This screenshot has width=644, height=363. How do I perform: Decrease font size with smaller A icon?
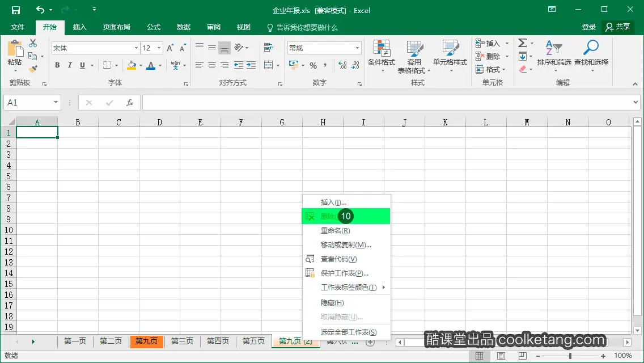pyautogui.click(x=183, y=48)
